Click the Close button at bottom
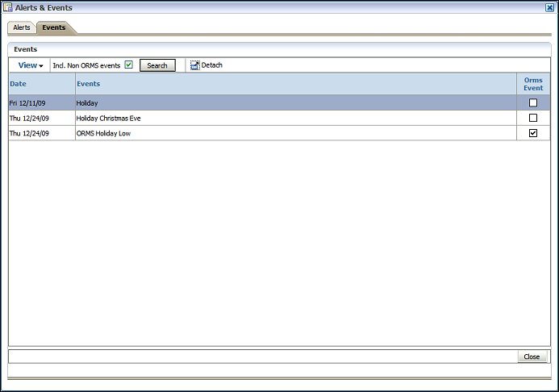This screenshot has height=392, width=559. [532, 357]
